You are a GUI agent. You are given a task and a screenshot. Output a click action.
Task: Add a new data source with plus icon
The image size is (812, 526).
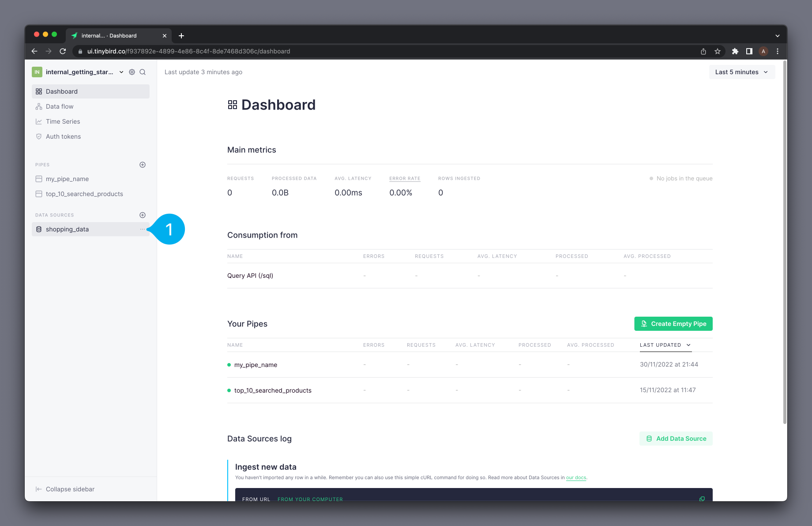(x=143, y=215)
